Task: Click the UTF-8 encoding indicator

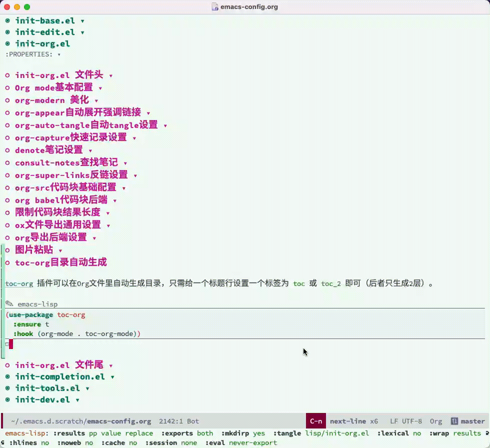Action: (412, 421)
